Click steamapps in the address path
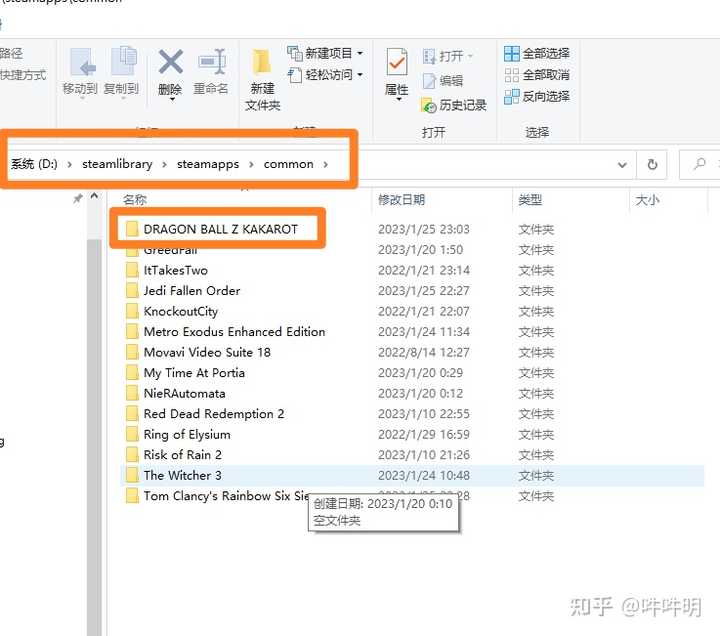Screen dimensions: 720x636 [x=208, y=164]
